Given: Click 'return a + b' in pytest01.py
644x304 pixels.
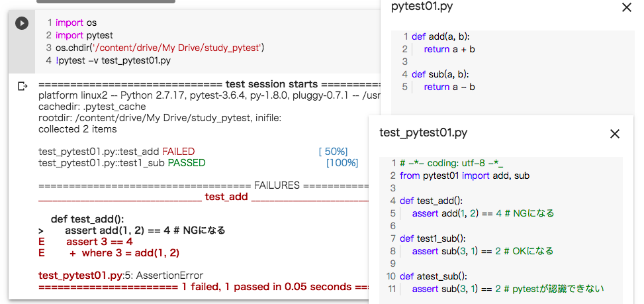Looking at the screenshot, I should pyautogui.click(x=449, y=49).
